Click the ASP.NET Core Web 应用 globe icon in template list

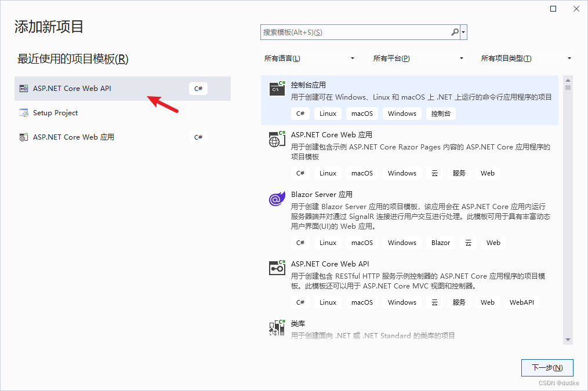tap(277, 139)
